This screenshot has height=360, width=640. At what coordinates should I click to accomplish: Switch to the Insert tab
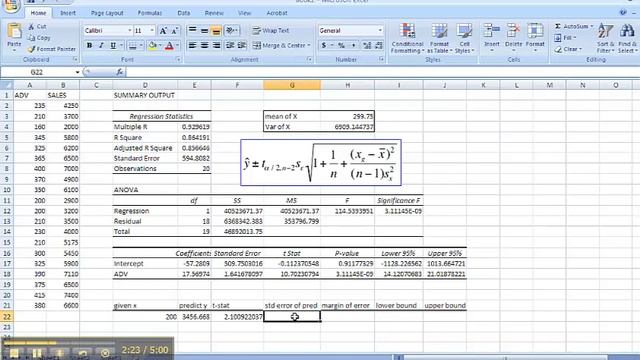[x=68, y=13]
